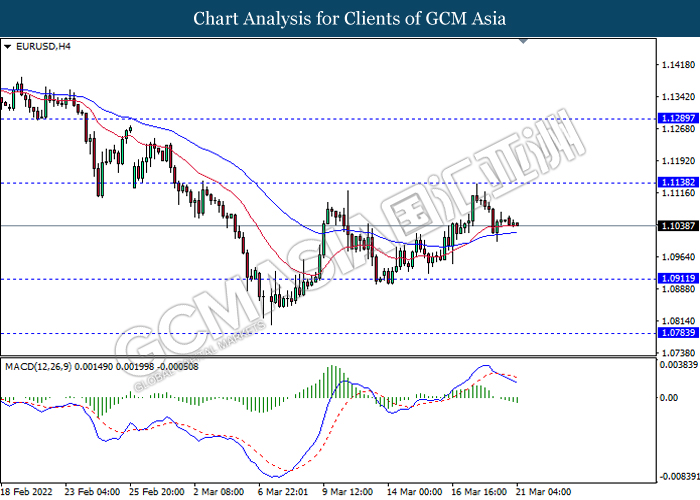Select the 1.11382 price level label
The image size is (700, 500).
pos(678,182)
